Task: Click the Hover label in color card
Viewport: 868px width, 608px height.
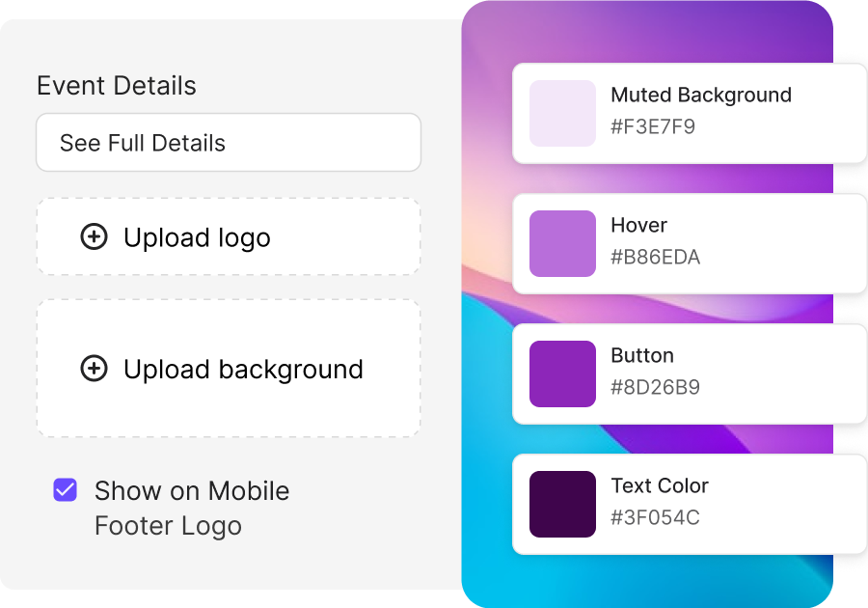Action: click(x=638, y=225)
